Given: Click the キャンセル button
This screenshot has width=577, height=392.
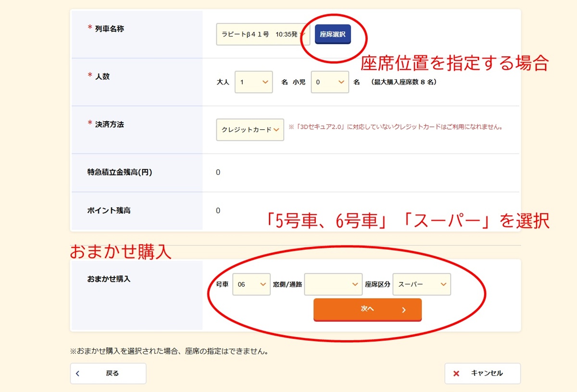Looking at the screenshot, I should tap(483, 373).
